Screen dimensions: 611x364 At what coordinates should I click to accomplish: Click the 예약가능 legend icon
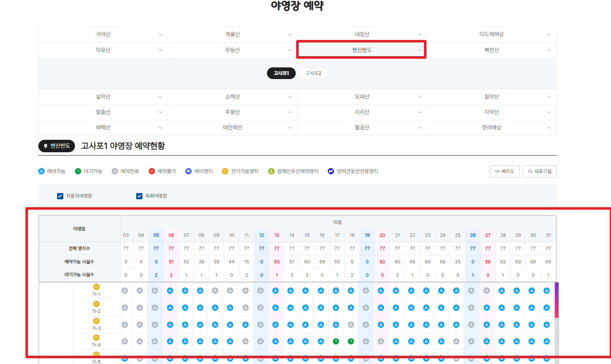(x=42, y=171)
